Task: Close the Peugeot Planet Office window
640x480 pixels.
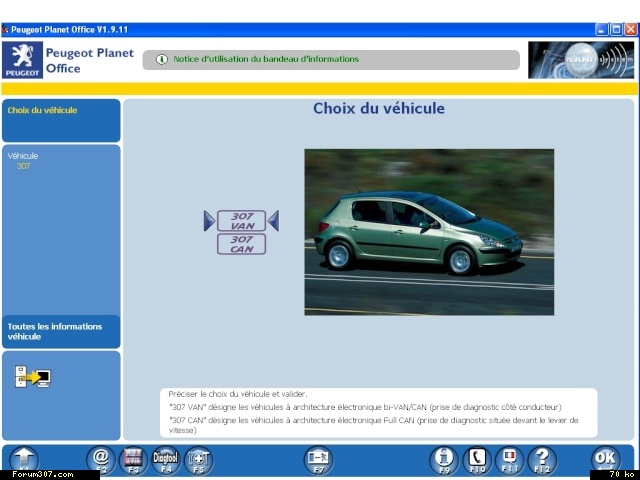Action: [631, 29]
